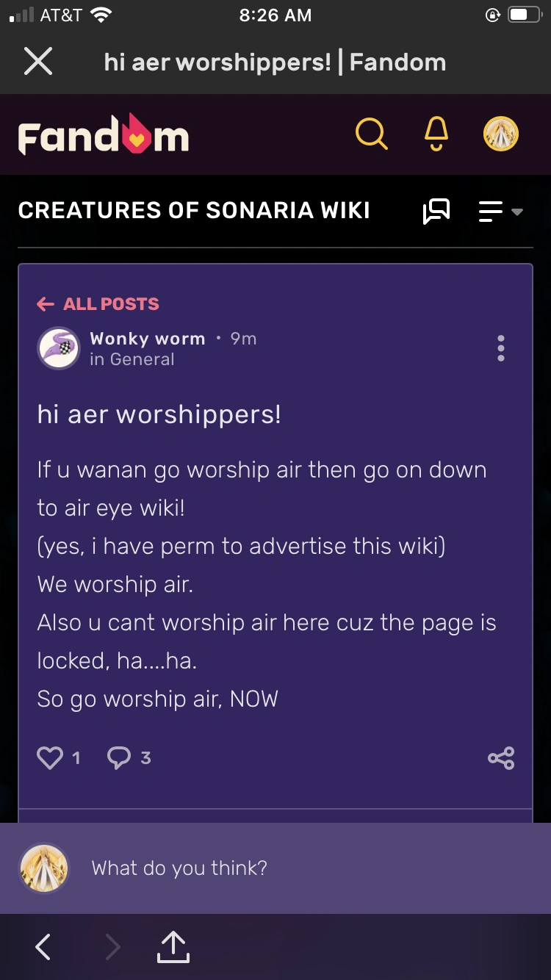The height and width of the screenshot is (980, 551).
Task: Open Wonky worm's profile name
Action: [x=147, y=339]
